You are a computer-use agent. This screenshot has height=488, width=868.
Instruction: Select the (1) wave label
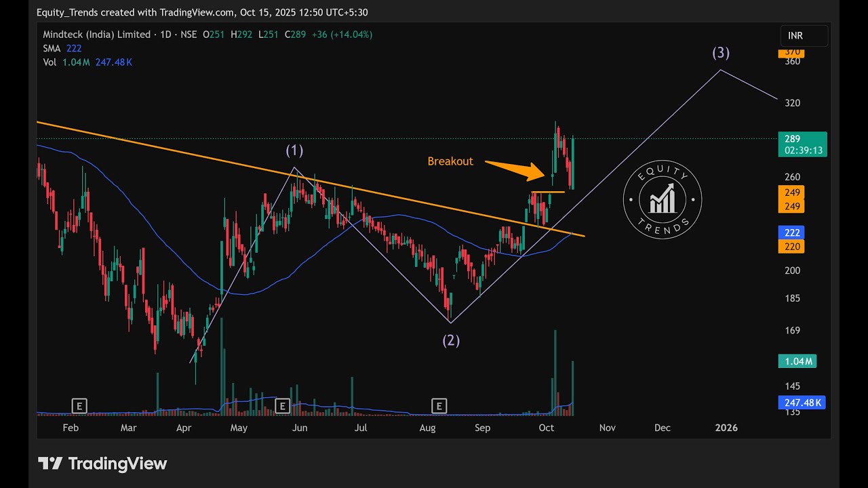294,150
